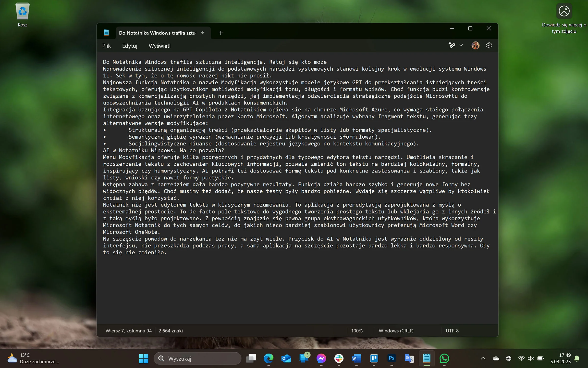The height and width of the screenshot is (368, 588).
Task: Click the Notepad app icon in the title bar
Action: pyautogui.click(x=106, y=33)
